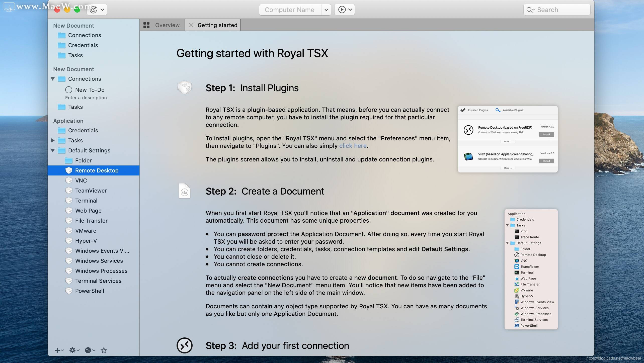Open the Royal TSX toolbar menu button
The width and height of the screenshot is (644, 363).
(97, 10)
